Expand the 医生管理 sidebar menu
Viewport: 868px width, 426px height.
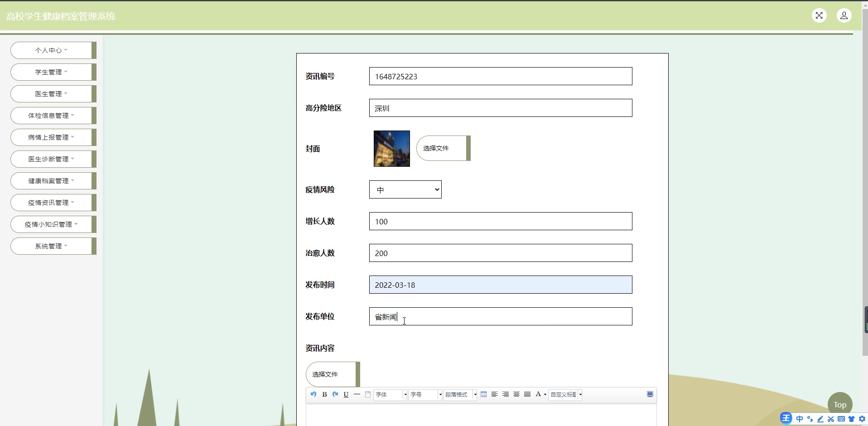coord(53,94)
